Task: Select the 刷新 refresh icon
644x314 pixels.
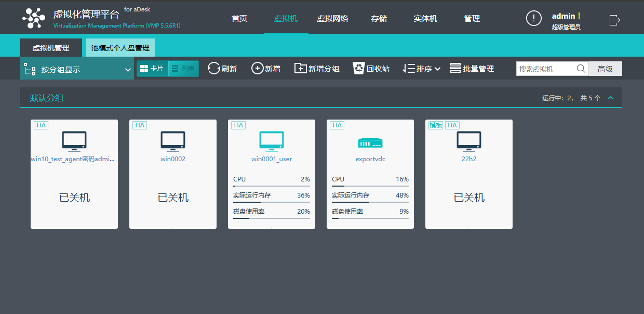Action: [x=212, y=68]
